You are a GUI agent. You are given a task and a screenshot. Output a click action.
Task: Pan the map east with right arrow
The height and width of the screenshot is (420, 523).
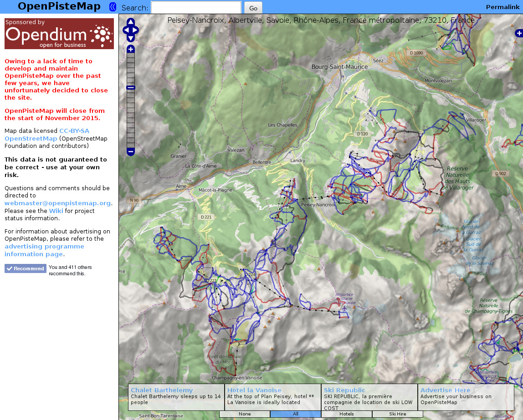point(135,30)
